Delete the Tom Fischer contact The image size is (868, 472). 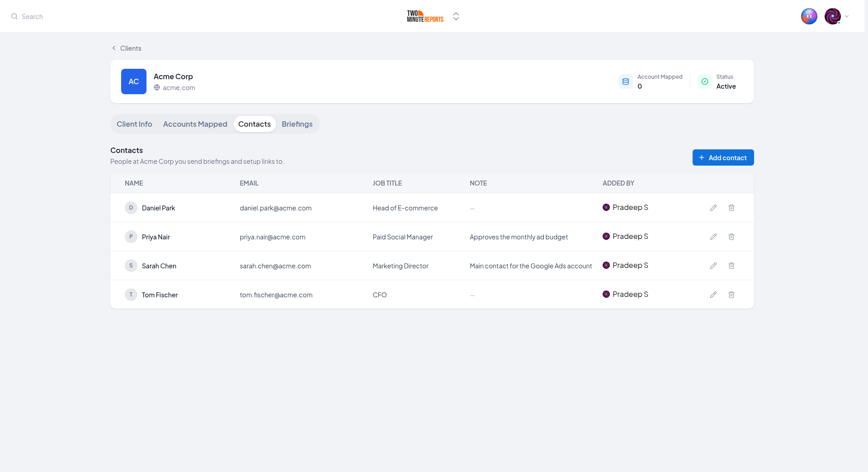point(731,295)
